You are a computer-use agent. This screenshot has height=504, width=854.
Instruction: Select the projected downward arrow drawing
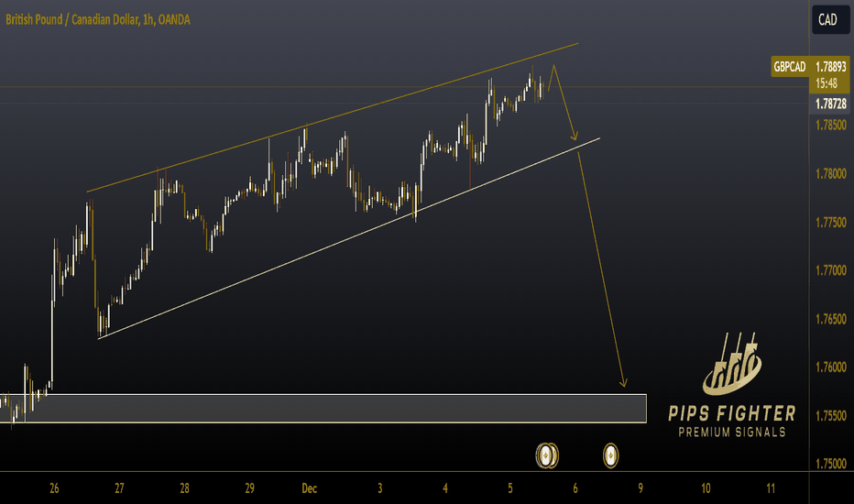pos(601,267)
